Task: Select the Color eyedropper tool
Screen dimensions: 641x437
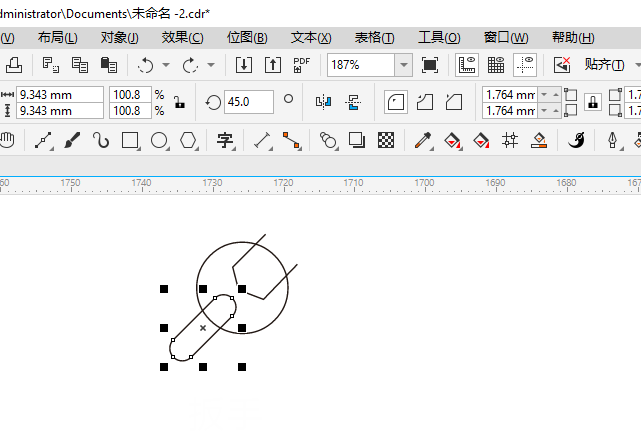Action: (423, 141)
